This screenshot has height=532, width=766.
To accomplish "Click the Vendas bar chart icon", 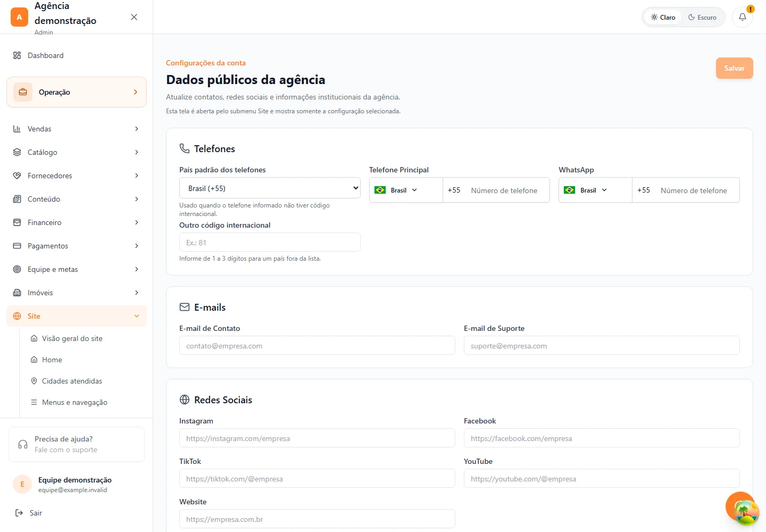I will click(x=17, y=129).
